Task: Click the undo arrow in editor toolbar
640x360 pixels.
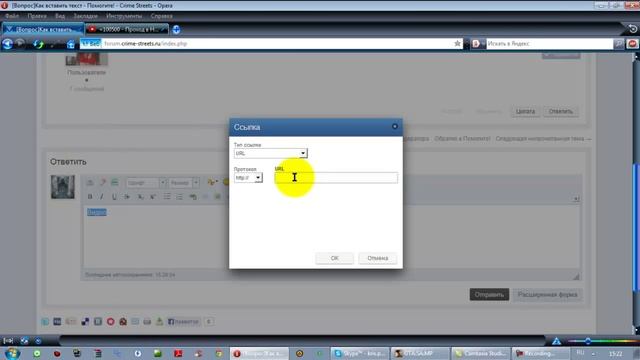Action: pyautogui.click(x=193, y=197)
